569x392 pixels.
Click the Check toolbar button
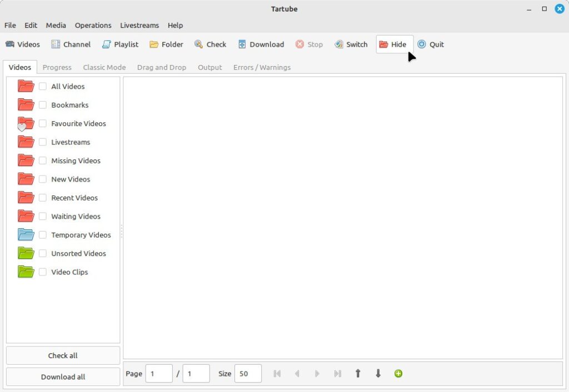[211, 44]
